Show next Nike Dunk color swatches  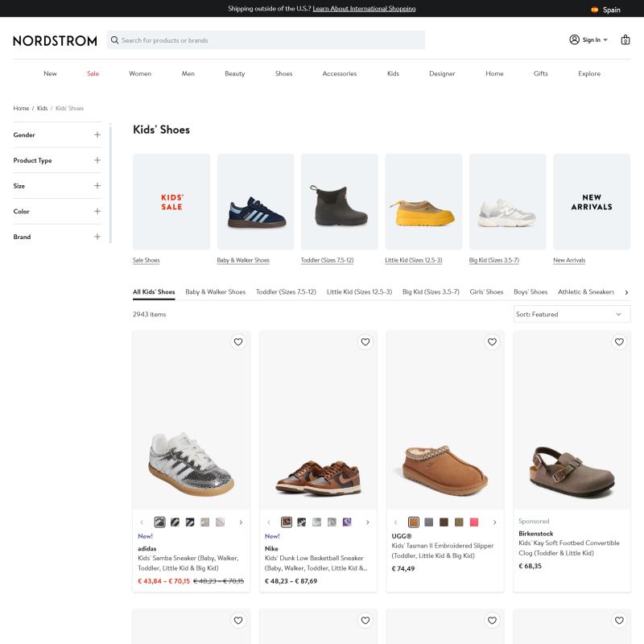click(x=368, y=522)
